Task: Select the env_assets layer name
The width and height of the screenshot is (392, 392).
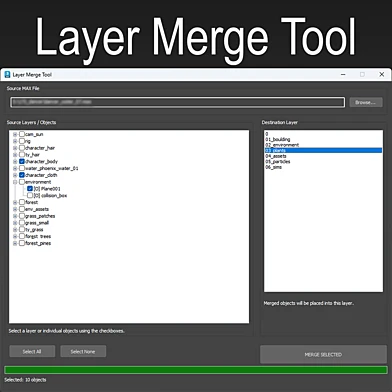Action: [37, 209]
